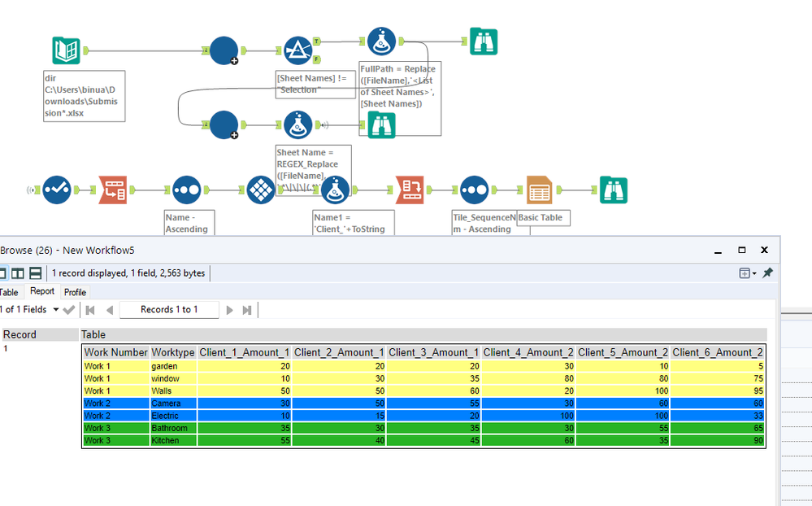812x506 pixels.
Task: Click the 'Name - Ascending' sort annotation
Action: click(189, 223)
